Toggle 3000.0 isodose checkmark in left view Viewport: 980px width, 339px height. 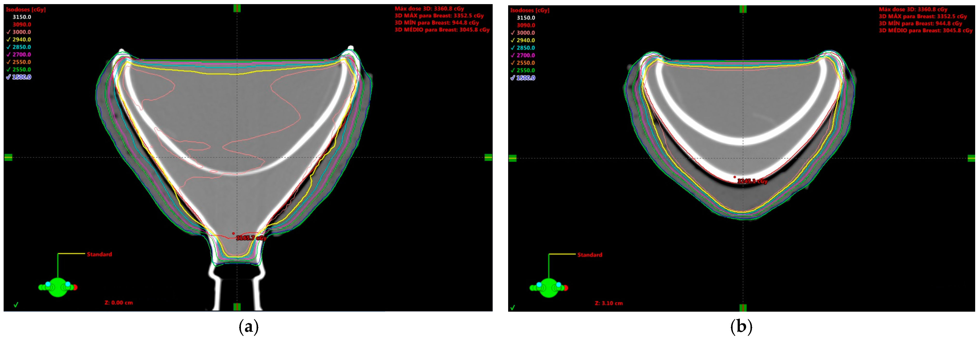click(x=8, y=32)
